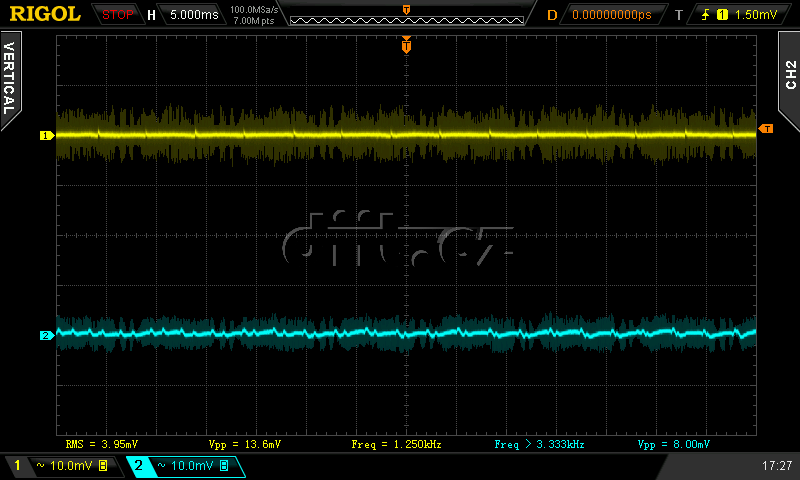Click the waveform memory position bar

(405, 15)
